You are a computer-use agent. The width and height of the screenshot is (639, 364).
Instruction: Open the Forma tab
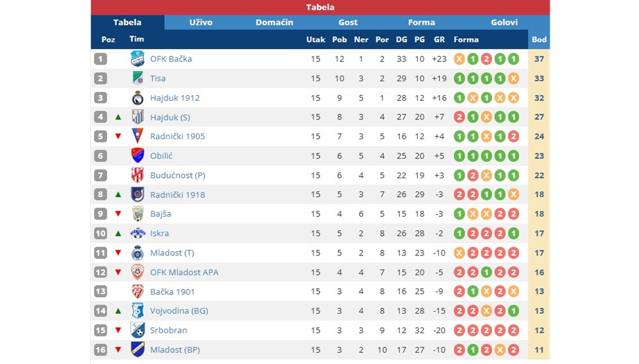[421, 22]
